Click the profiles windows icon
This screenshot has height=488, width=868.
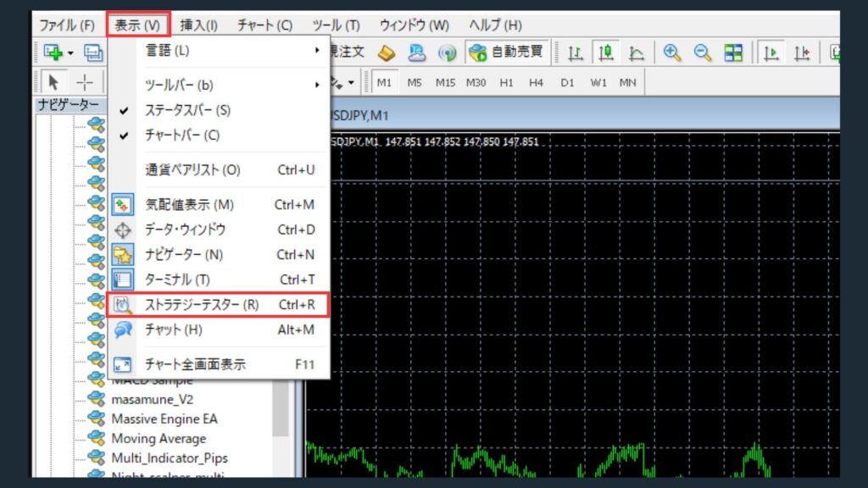click(93, 53)
